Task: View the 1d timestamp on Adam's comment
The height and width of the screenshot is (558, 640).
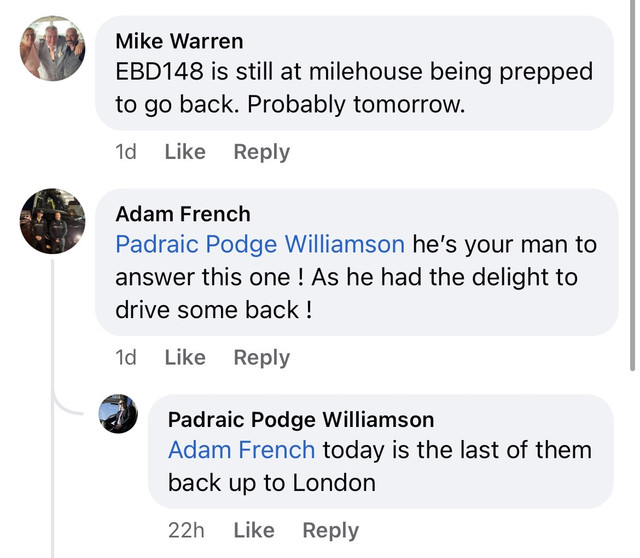Action: 126,358
